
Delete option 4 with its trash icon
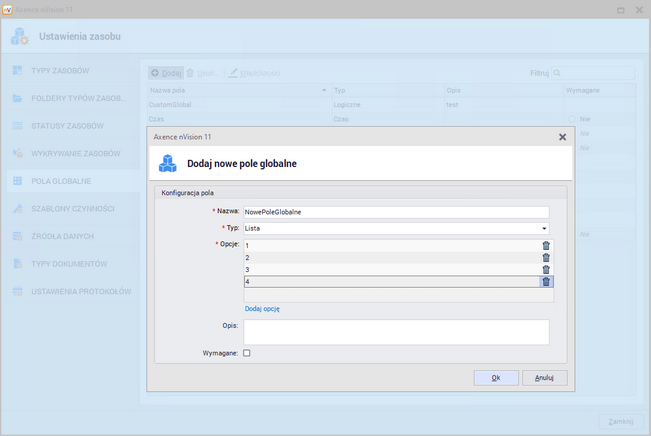click(x=546, y=281)
